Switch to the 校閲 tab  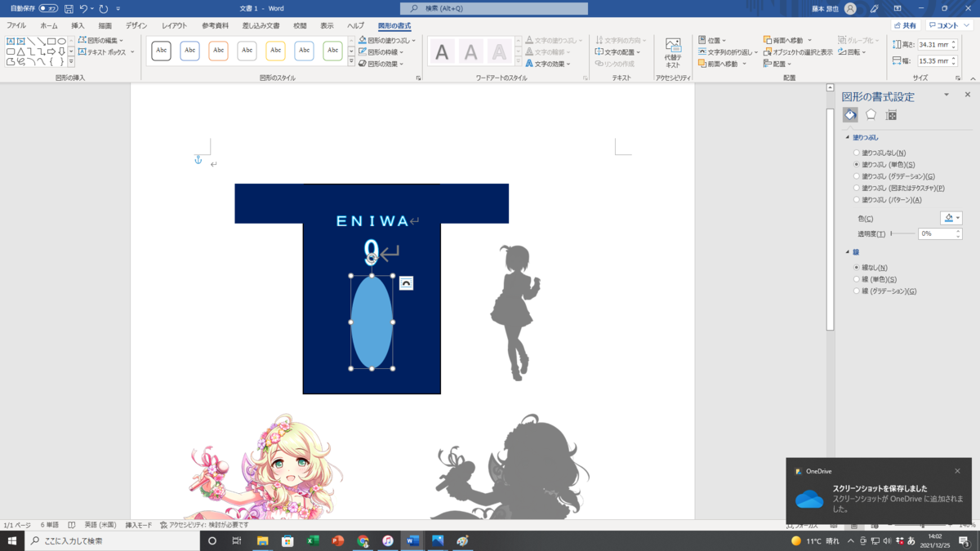click(301, 26)
